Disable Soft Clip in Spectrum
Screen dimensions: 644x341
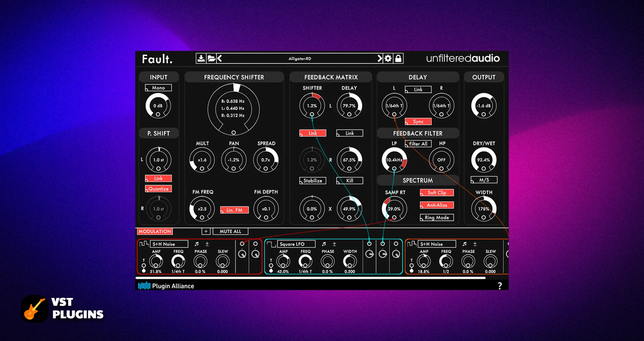coord(437,192)
